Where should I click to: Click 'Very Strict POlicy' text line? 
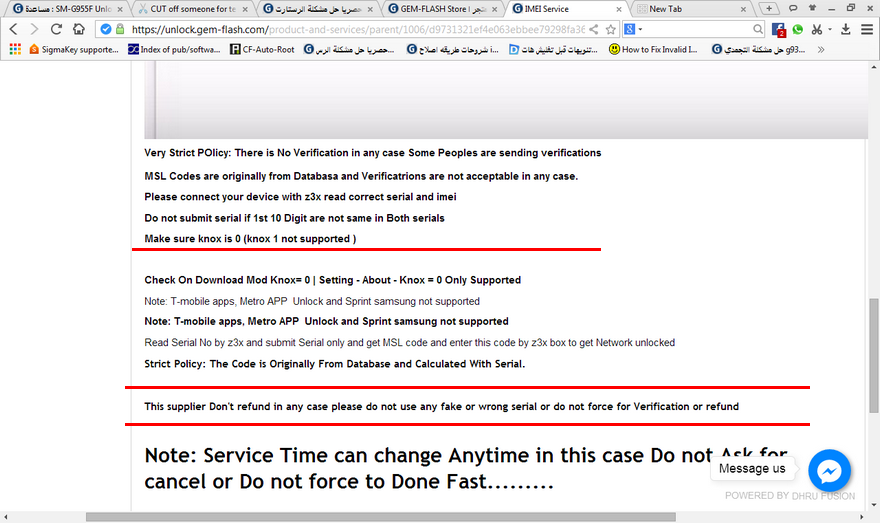point(373,153)
